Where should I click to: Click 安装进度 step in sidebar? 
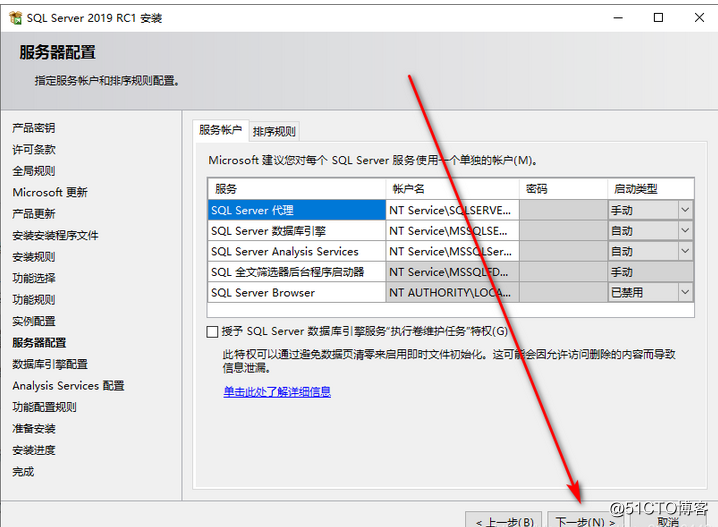click(x=34, y=450)
